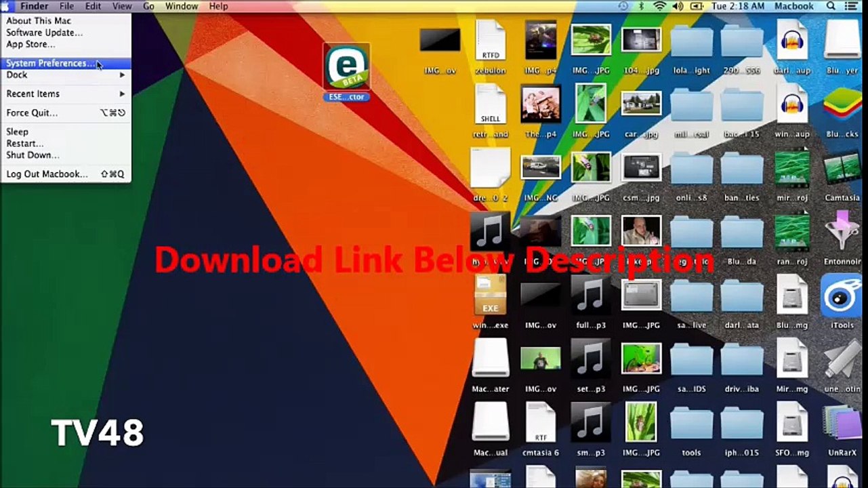868x488 pixels.
Task: Select the The...p4 video thumbnail
Action: coord(541,104)
